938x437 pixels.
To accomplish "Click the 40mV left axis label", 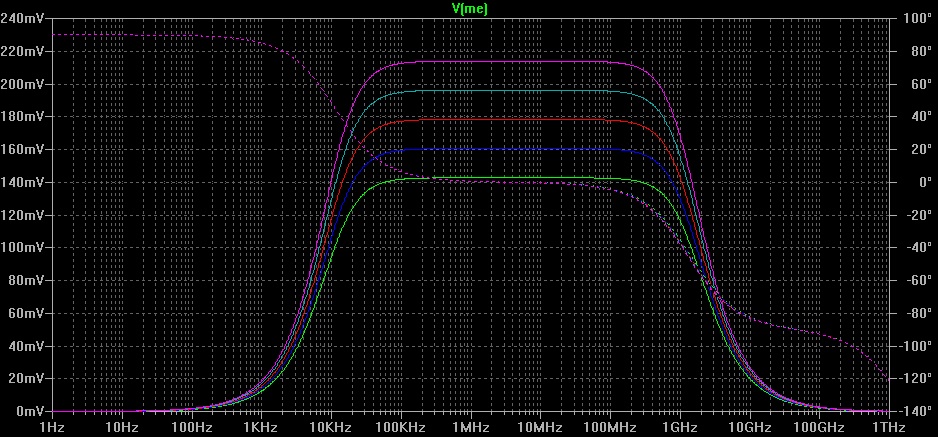I will 26,346.
